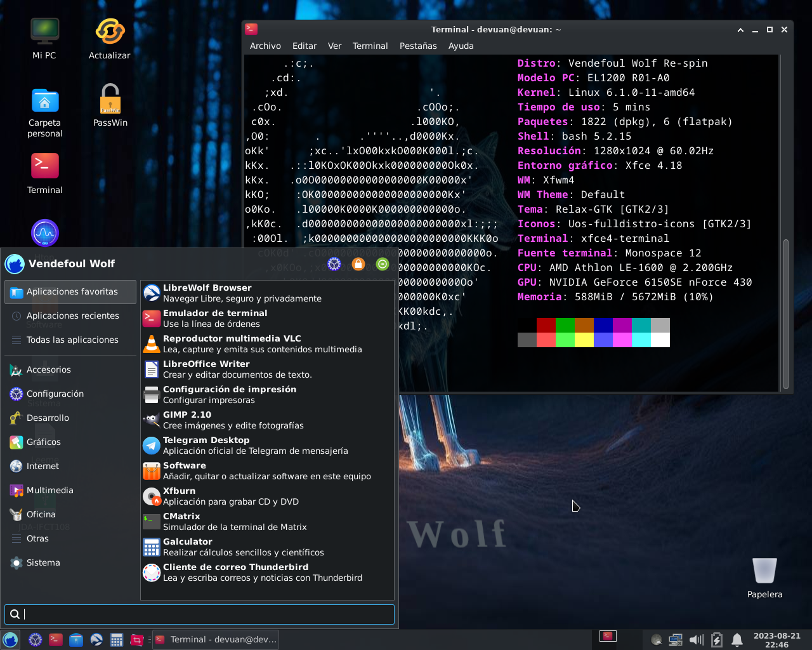Select the Multimedia category

click(70, 491)
